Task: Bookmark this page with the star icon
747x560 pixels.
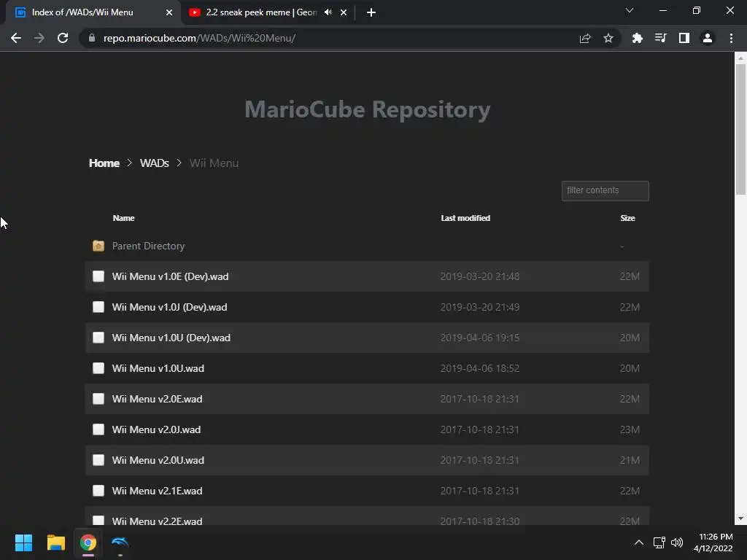Action: click(x=608, y=38)
